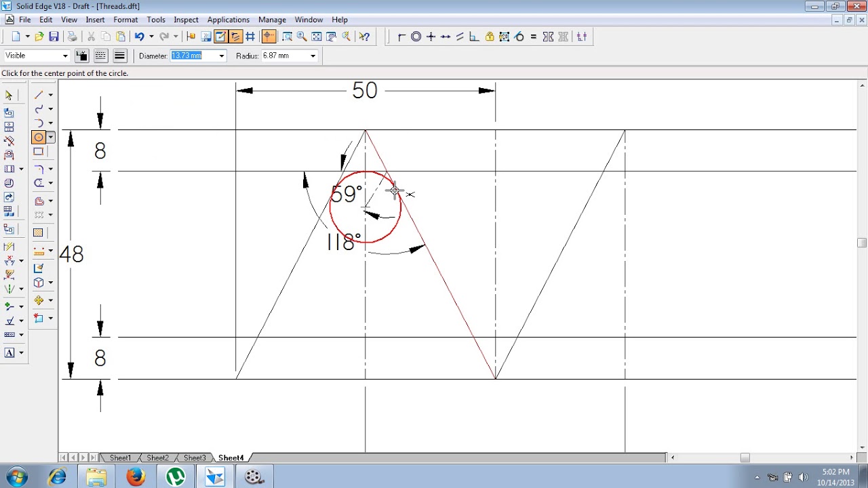Activate the Select arrow tool

click(x=9, y=96)
